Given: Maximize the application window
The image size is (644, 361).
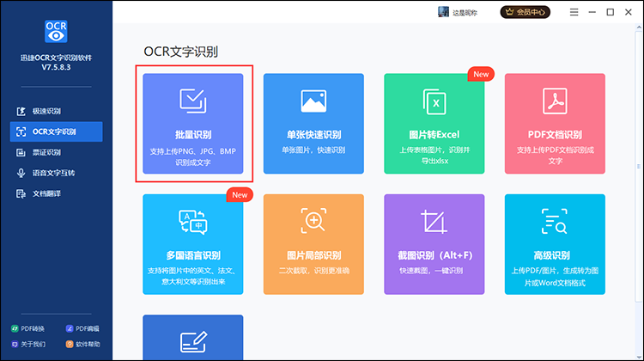Looking at the screenshot, I should (611, 12).
